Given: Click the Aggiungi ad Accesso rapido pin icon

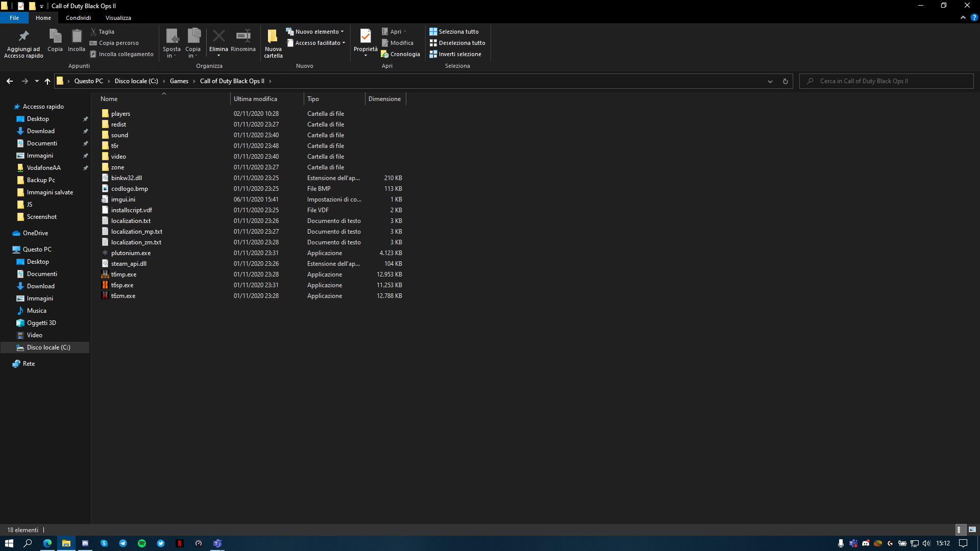Looking at the screenshot, I should (x=23, y=37).
